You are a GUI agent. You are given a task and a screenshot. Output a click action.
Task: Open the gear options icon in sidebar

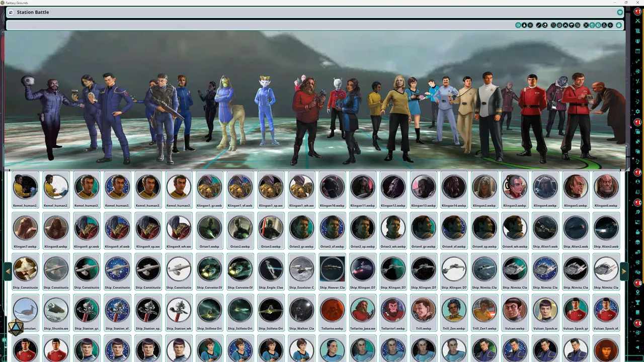click(x=638, y=111)
